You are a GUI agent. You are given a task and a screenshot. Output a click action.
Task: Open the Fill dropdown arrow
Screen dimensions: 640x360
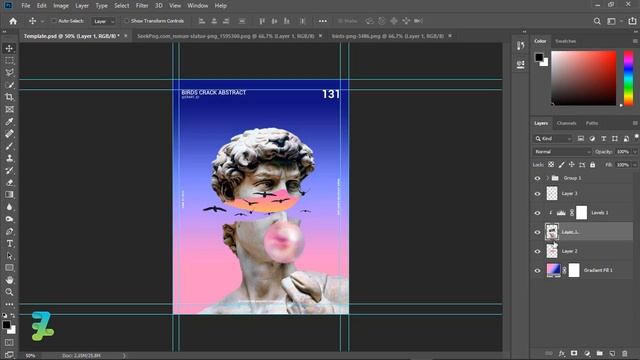pos(635,164)
